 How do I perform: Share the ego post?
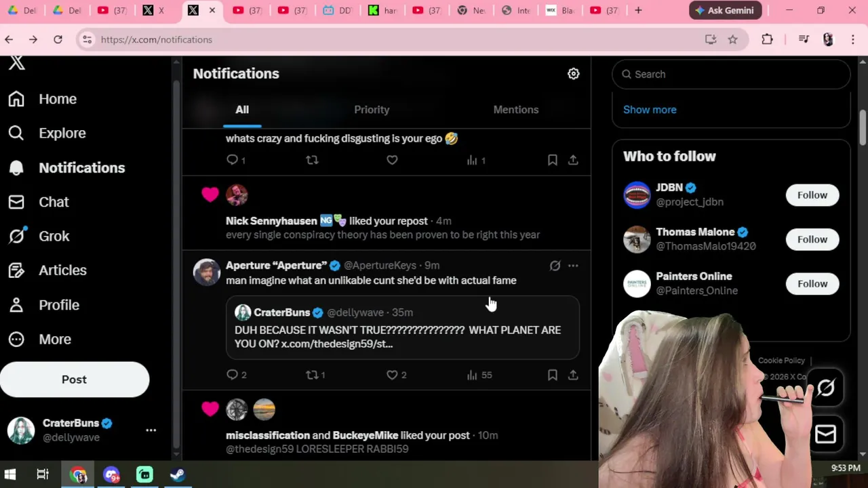coord(573,160)
